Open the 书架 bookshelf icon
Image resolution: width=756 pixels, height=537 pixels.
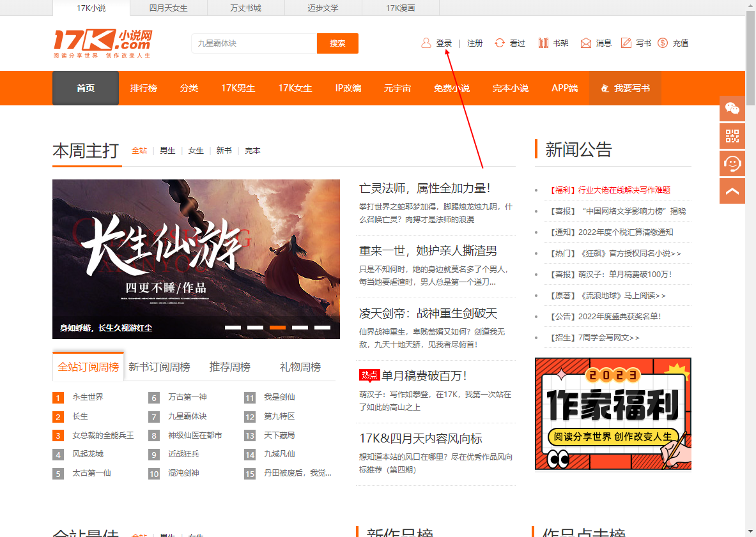click(543, 43)
